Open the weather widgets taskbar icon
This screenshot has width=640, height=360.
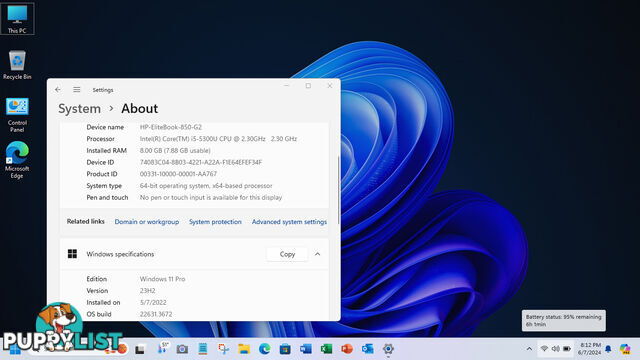pyautogui.click(x=162, y=348)
